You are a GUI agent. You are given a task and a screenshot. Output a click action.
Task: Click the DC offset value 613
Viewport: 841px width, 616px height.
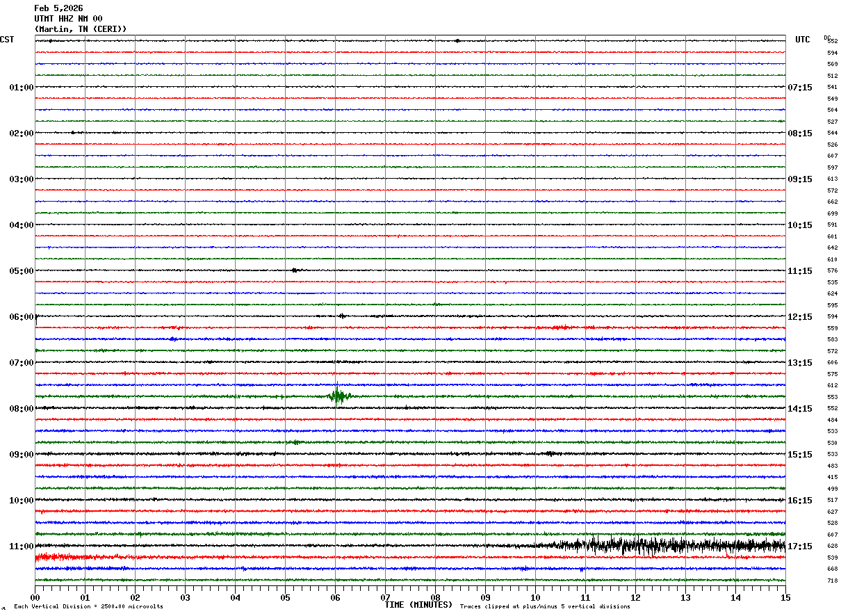832,179
